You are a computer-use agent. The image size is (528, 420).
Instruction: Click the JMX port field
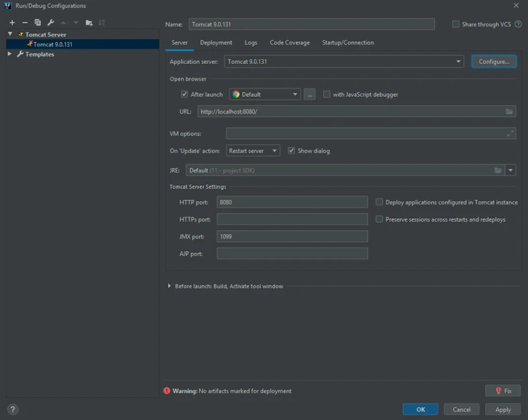tap(292, 237)
